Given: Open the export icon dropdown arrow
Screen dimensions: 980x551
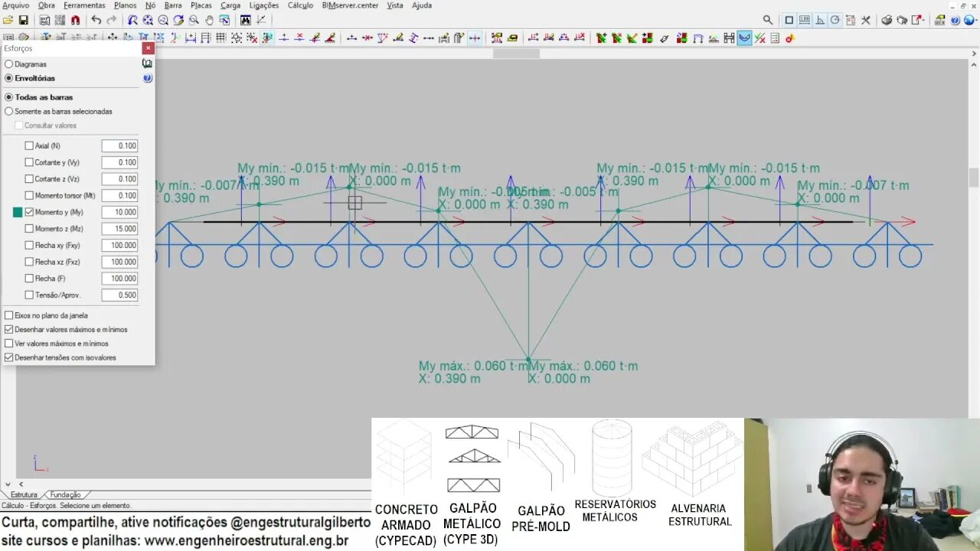Looking at the screenshot, I should 925,20.
